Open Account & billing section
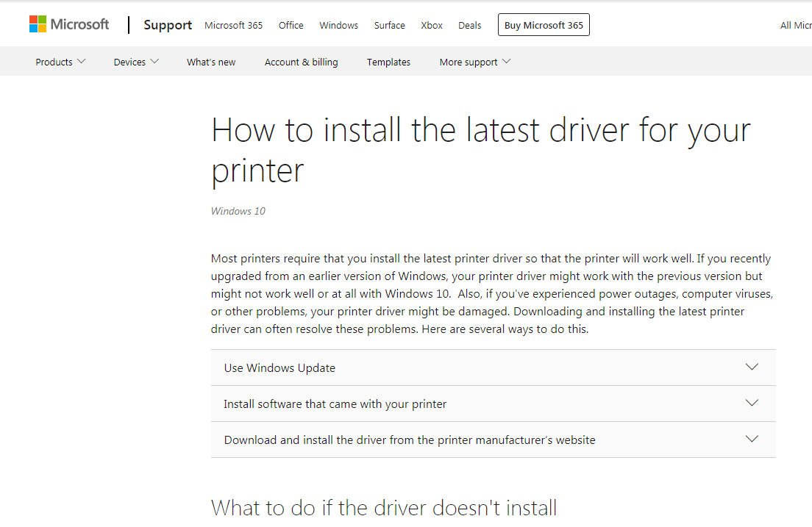 (x=301, y=62)
